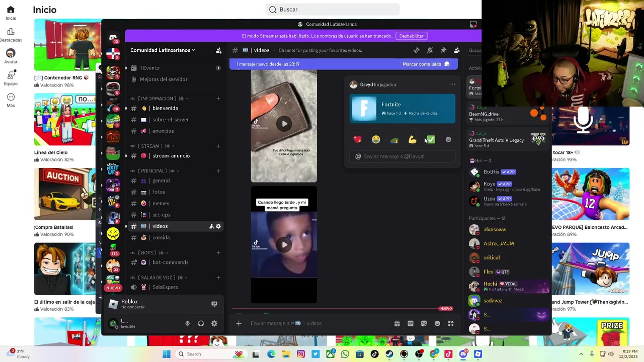Play the wallet TikTok video
Screen dimensions: 644x362
pyautogui.click(x=284, y=124)
